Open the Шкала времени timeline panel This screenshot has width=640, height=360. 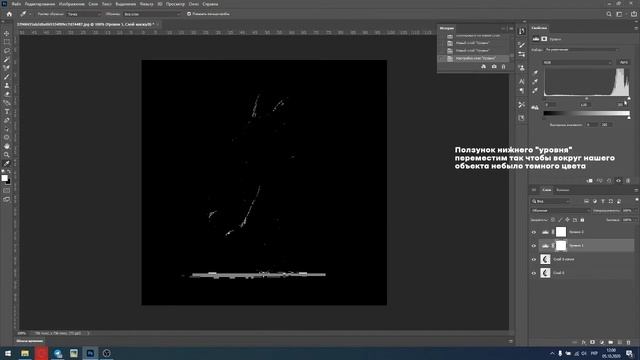tap(29, 341)
